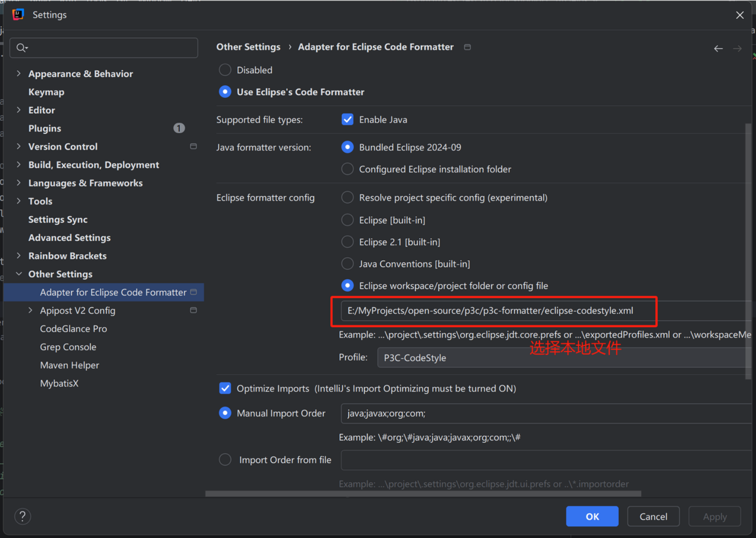Screen dimensions: 756x538
Task: Click the horizontal scrollbar below the form
Action: [423, 494]
